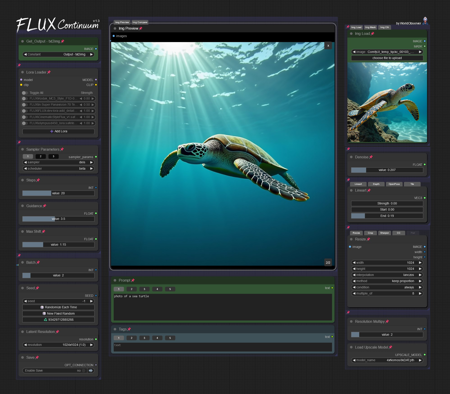Open the latent resolution dropdown
This screenshot has height=394, width=450.
tap(58, 345)
